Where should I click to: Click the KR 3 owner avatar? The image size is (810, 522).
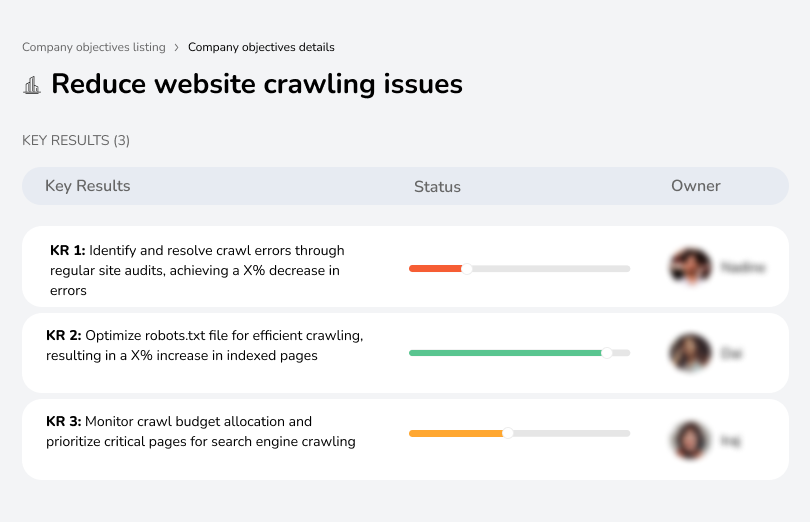tap(691, 440)
